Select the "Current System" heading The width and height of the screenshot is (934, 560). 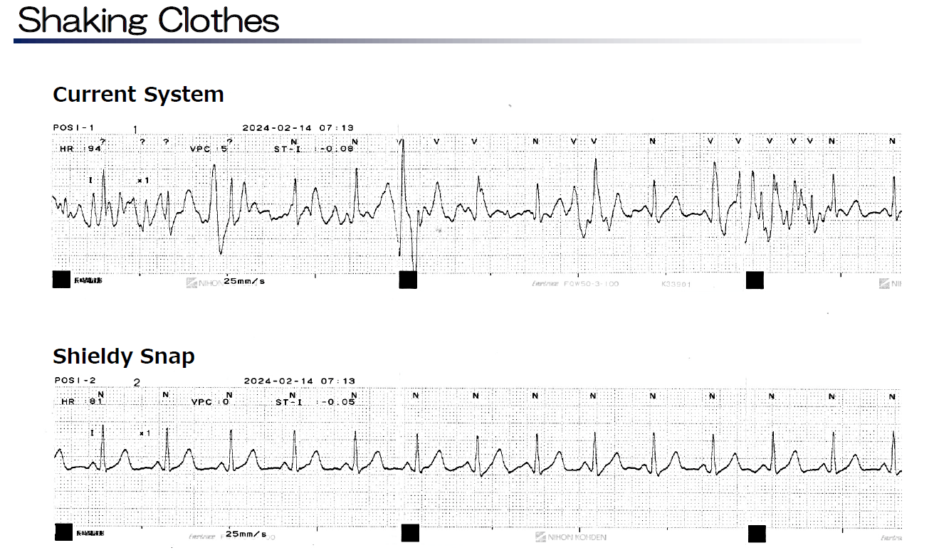pyautogui.click(x=138, y=95)
